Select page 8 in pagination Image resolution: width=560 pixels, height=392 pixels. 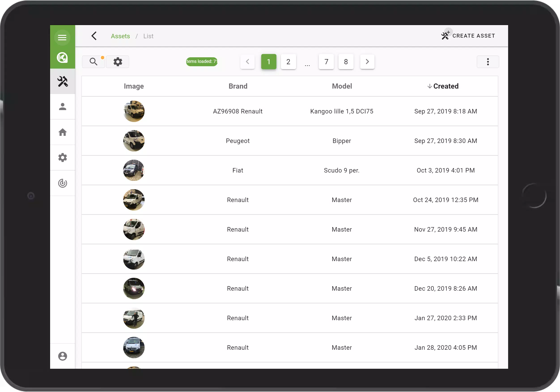pyautogui.click(x=346, y=62)
